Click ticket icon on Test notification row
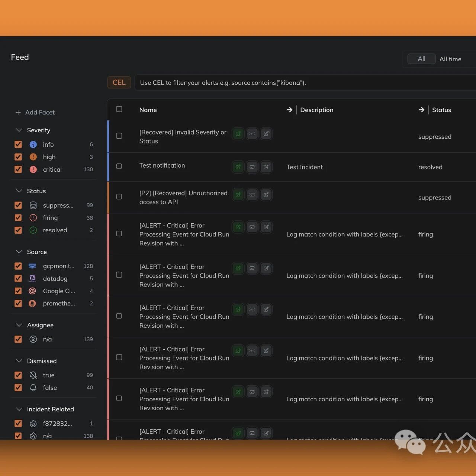Image resolution: width=476 pixels, height=476 pixels. (x=252, y=167)
